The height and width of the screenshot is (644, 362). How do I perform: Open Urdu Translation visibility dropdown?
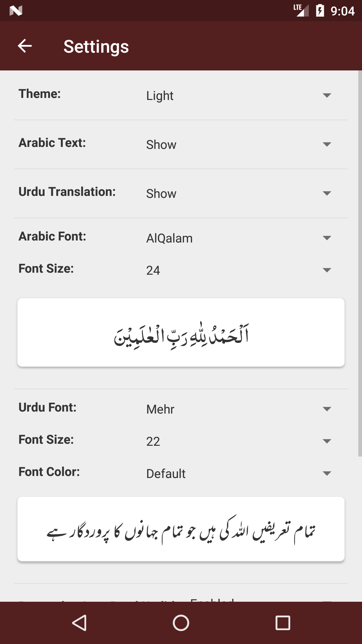239,194
